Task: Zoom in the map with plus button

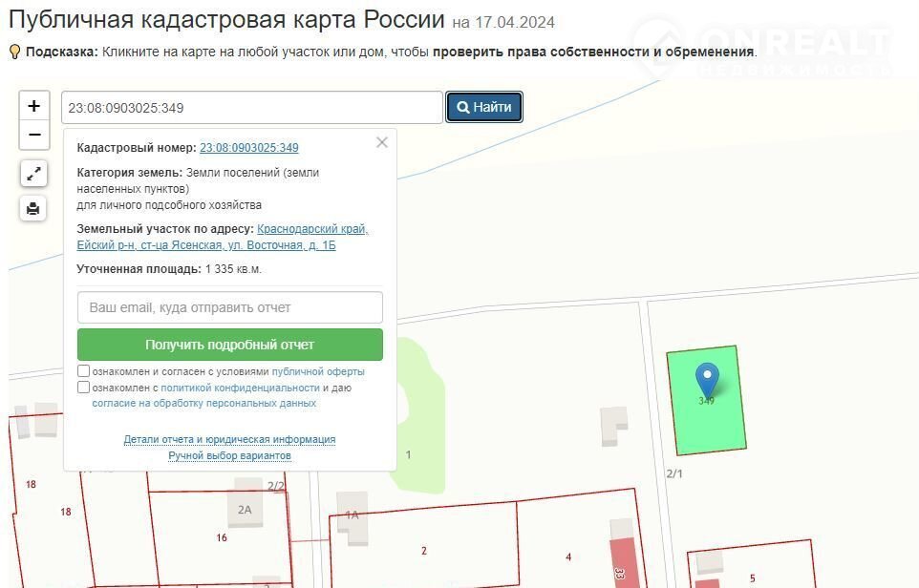Action: point(33,106)
